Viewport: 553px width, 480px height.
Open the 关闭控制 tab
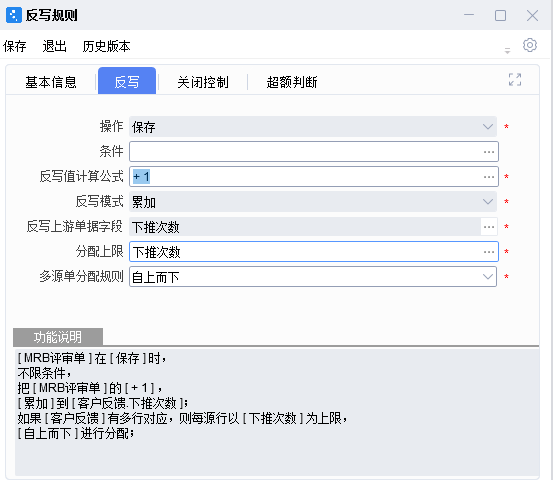coord(203,82)
